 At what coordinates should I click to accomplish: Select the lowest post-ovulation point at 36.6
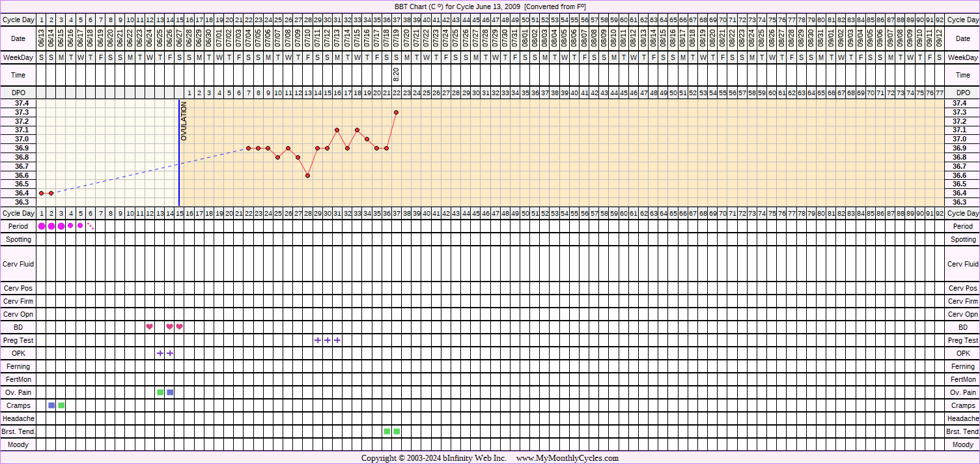(x=307, y=175)
